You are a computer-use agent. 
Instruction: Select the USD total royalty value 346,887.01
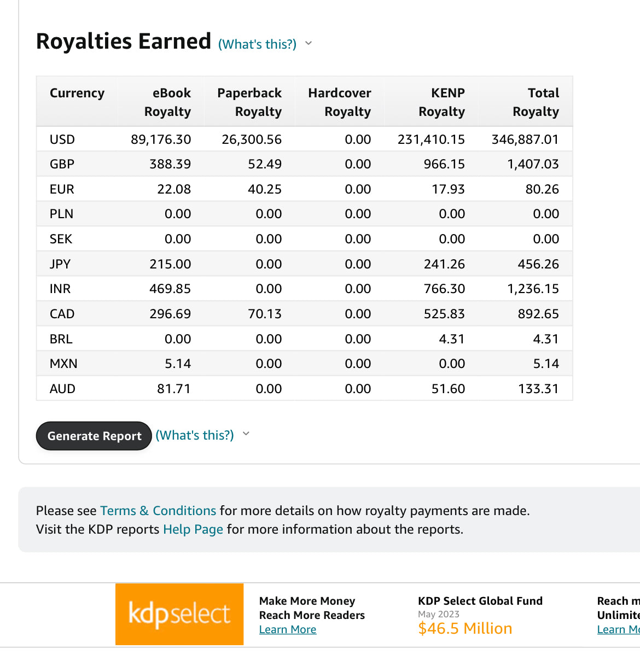coord(525,139)
